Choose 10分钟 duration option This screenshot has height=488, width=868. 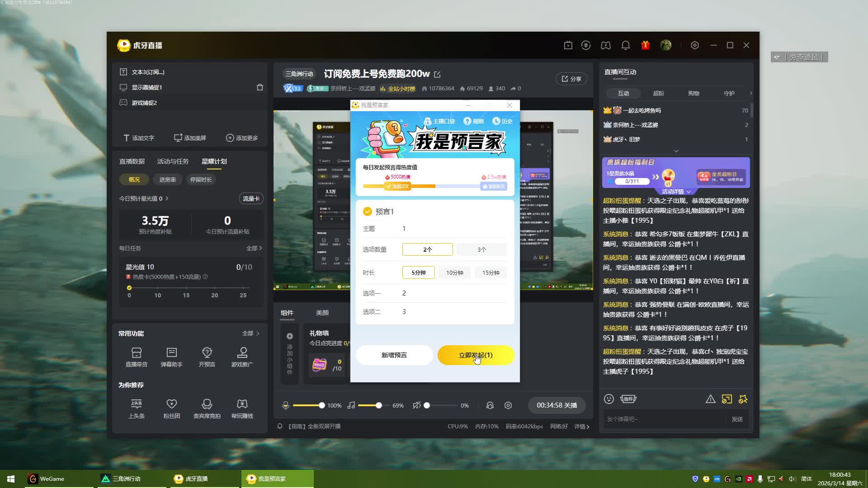454,272
